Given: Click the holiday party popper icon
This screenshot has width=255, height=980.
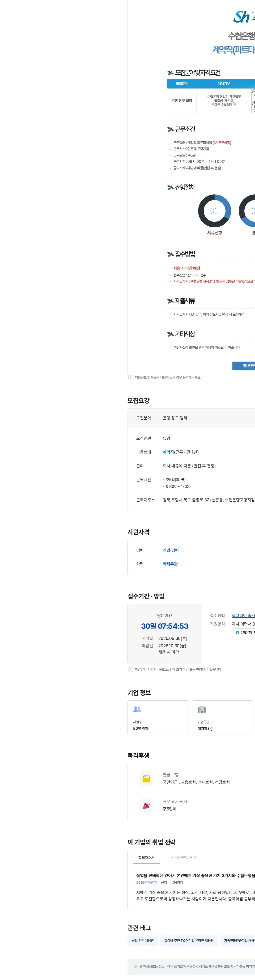Looking at the screenshot, I should click(146, 805).
